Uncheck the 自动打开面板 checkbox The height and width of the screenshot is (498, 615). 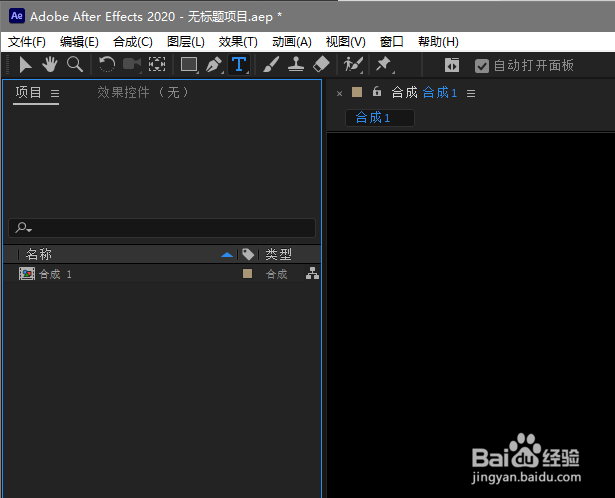tap(482, 66)
